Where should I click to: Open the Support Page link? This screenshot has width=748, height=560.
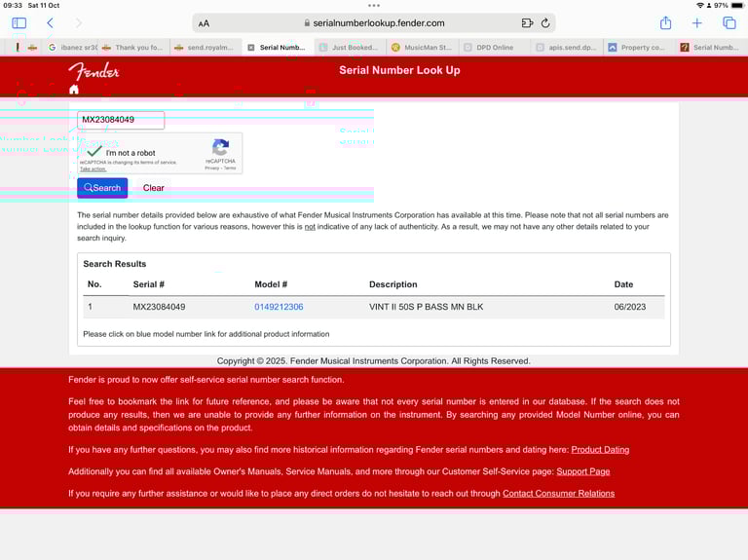(583, 471)
